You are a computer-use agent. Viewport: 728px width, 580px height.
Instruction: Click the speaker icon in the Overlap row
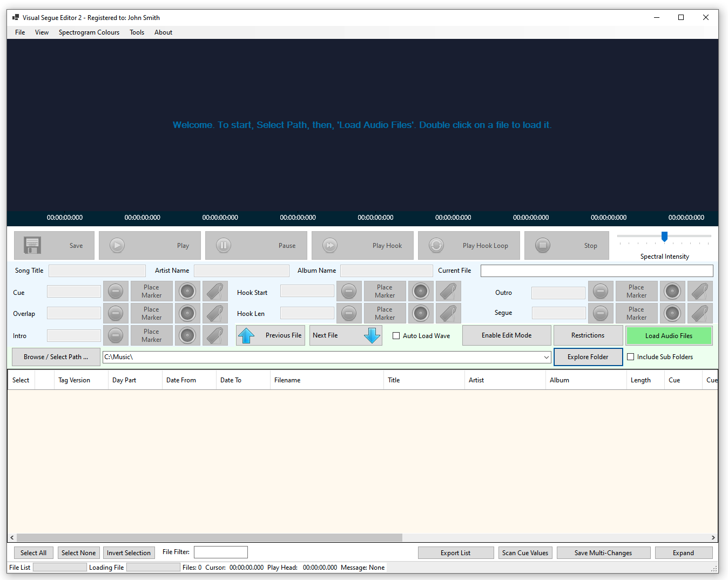pos(187,313)
